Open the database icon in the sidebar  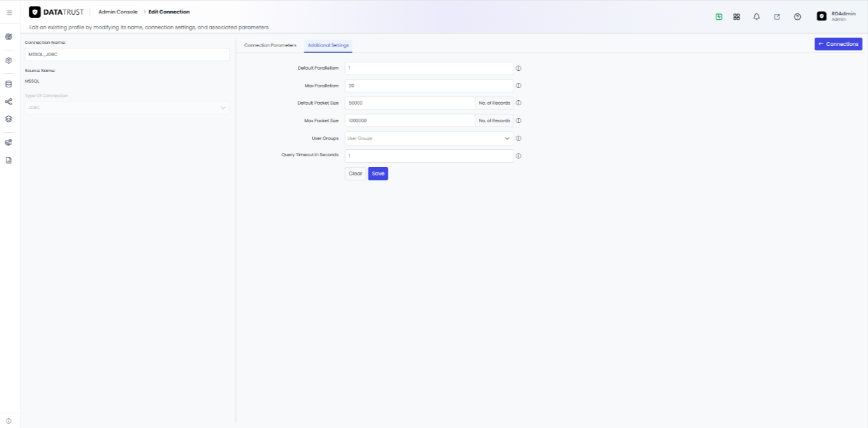9,84
